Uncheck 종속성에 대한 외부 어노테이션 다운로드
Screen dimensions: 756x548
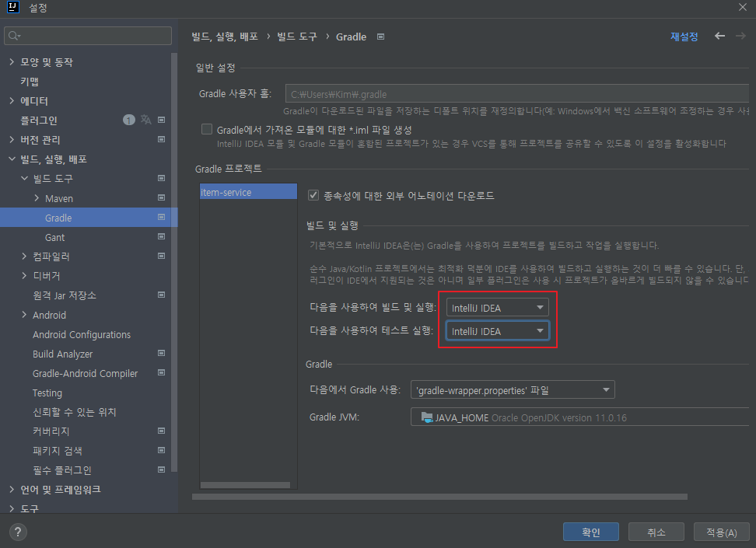point(313,195)
